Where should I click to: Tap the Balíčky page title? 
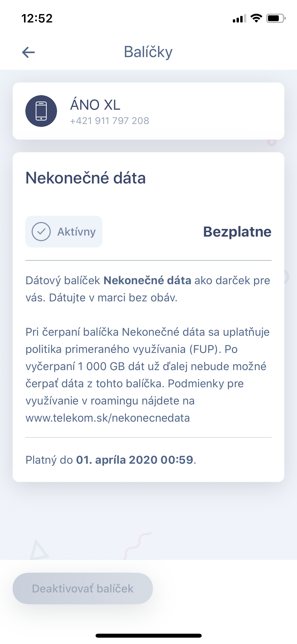coord(148,52)
